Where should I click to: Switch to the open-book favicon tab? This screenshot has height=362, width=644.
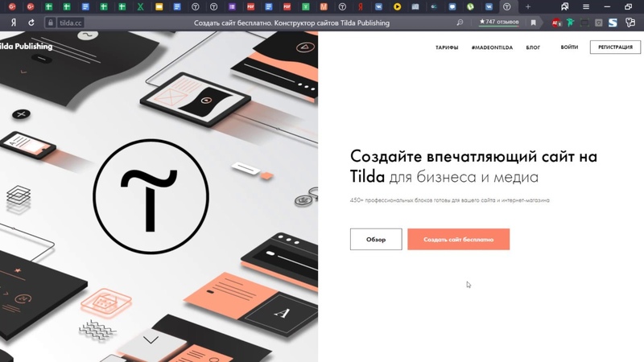point(415,6)
